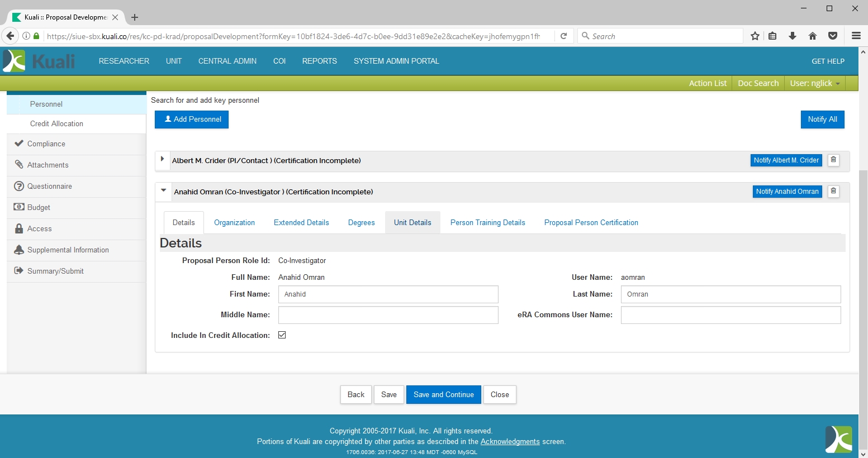Uncheck Include In Credit Allocation checkbox
The width and height of the screenshot is (868, 458).
(282, 335)
